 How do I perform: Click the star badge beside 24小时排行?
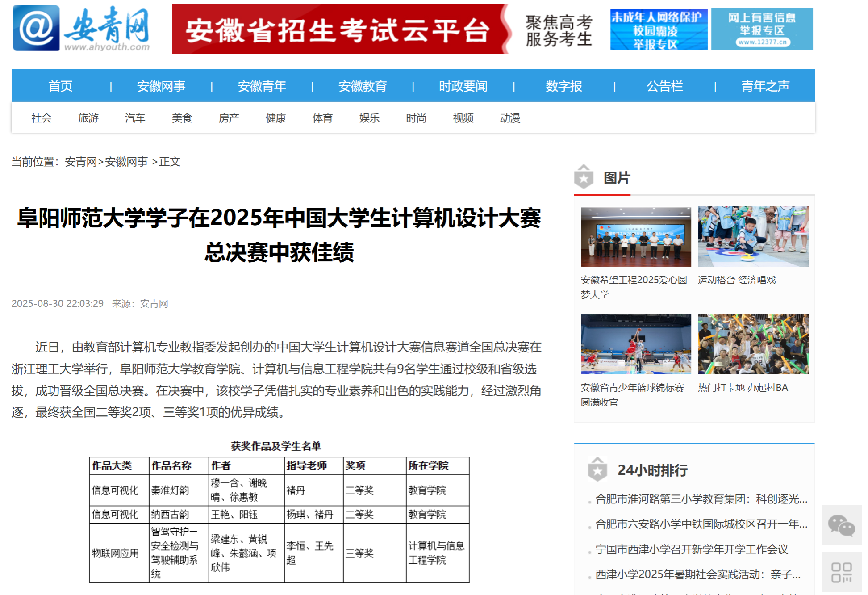597,469
